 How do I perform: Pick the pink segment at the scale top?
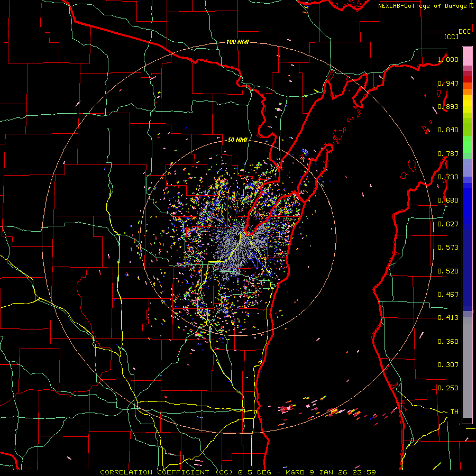(467, 56)
